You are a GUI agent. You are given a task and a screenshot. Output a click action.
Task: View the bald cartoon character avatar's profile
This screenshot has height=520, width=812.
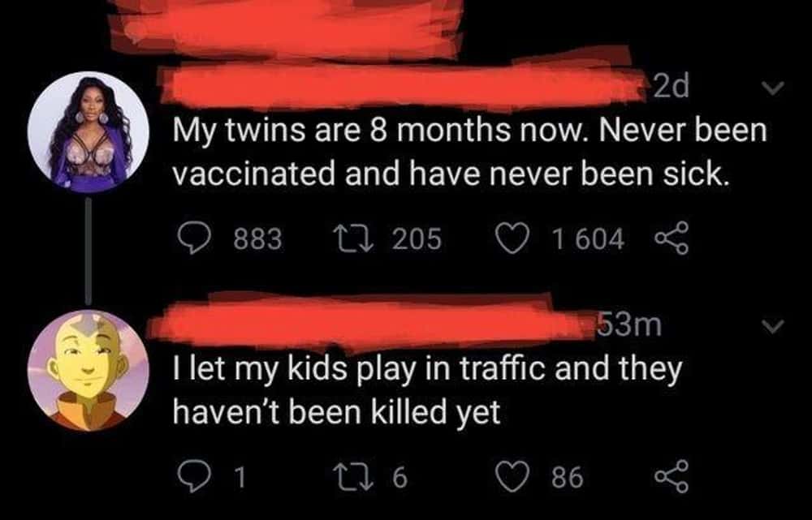(89, 370)
